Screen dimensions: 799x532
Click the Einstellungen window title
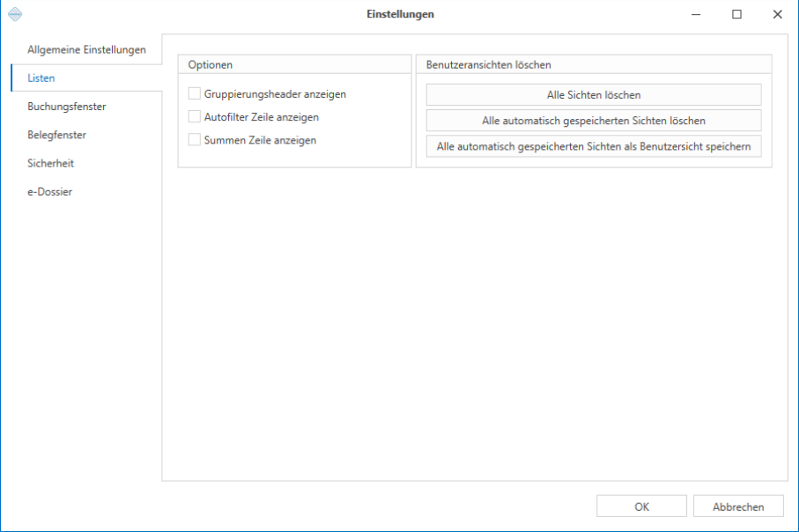401,14
